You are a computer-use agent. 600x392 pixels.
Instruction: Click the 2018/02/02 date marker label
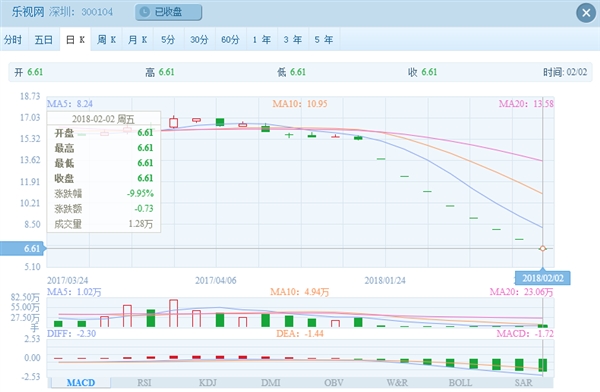click(543, 278)
